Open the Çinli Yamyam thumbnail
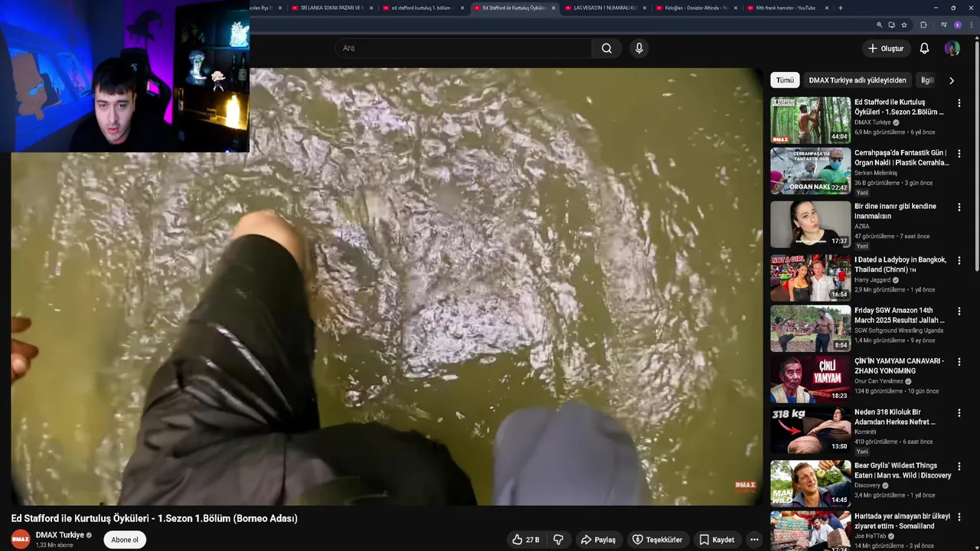This screenshot has width=980, height=551. click(x=810, y=379)
